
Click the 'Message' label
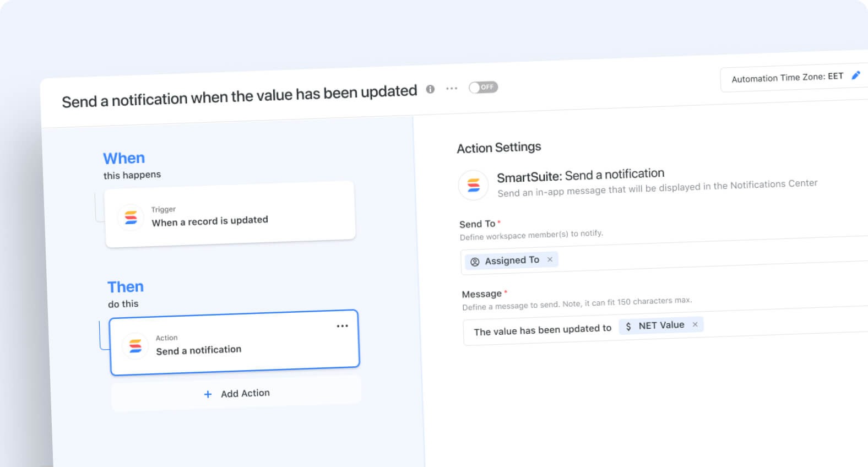tap(482, 294)
